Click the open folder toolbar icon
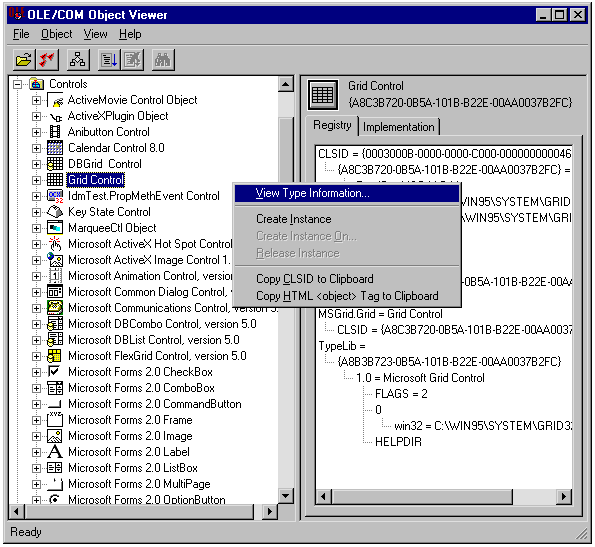The height and width of the screenshot is (547, 595). (x=24, y=60)
